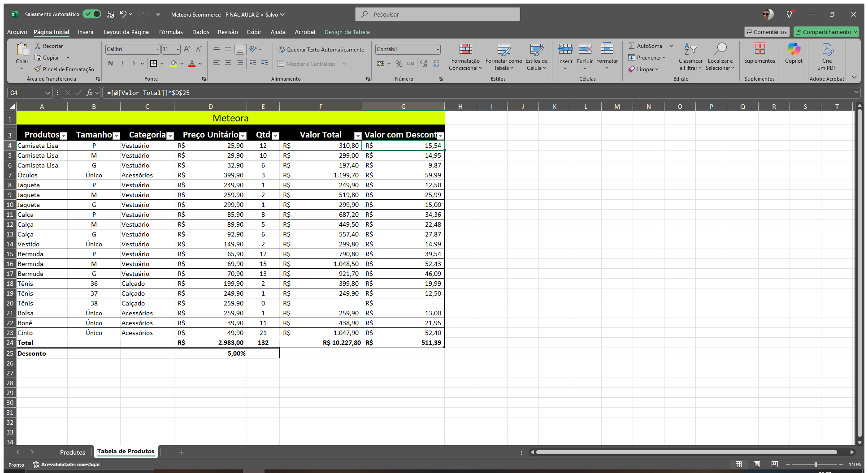Open the Design da Tabela tab
The height and width of the screenshot is (473, 868).
click(347, 32)
